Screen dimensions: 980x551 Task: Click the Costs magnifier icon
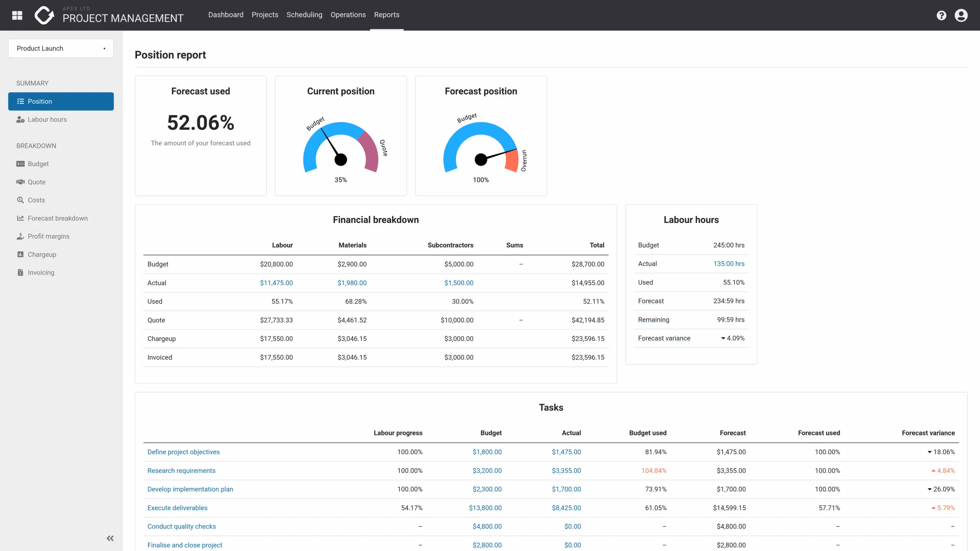20,200
